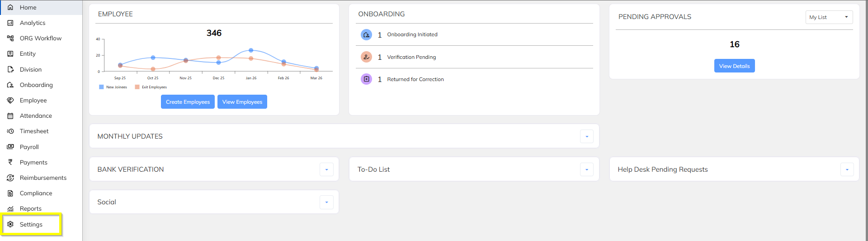This screenshot has width=868, height=241.
Task: Click the ORG Workflow sidebar icon
Action: click(10, 39)
